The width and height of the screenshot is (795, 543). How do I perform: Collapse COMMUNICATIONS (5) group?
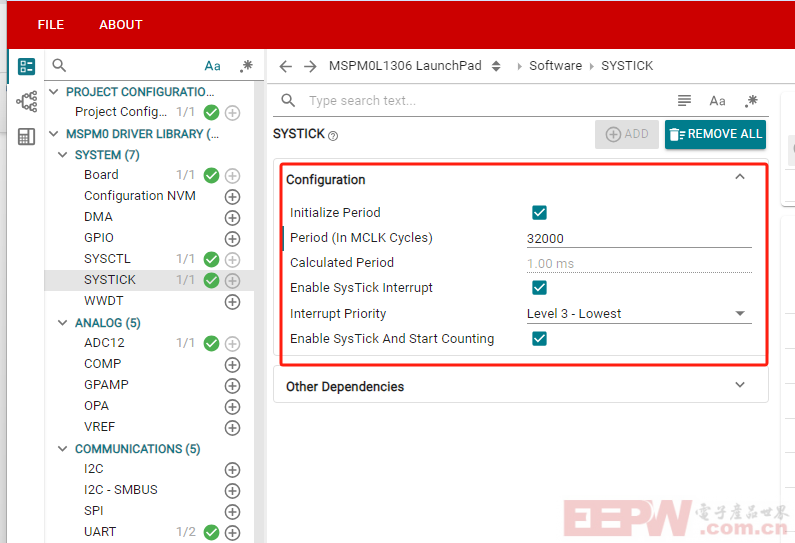(x=63, y=449)
